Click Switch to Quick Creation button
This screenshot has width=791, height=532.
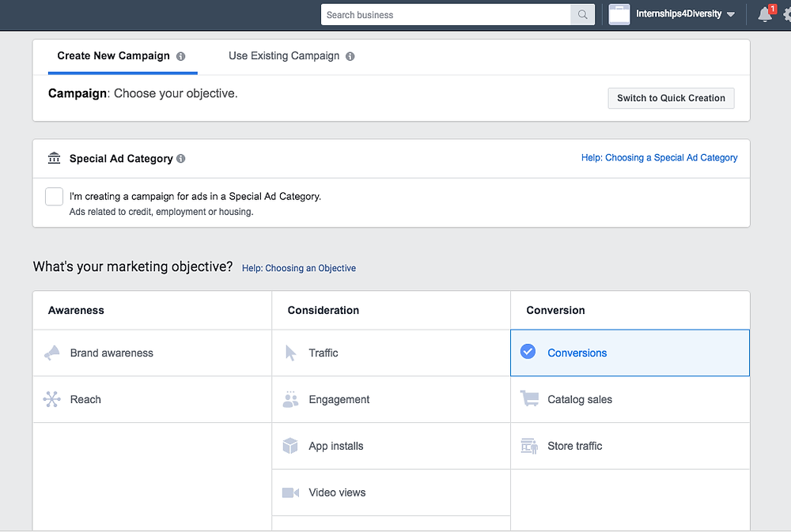click(671, 98)
